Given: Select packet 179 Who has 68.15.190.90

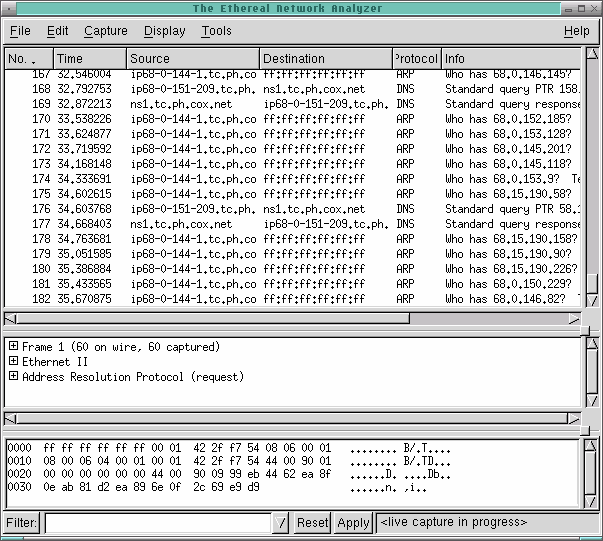Looking at the screenshot, I should click(292, 254).
